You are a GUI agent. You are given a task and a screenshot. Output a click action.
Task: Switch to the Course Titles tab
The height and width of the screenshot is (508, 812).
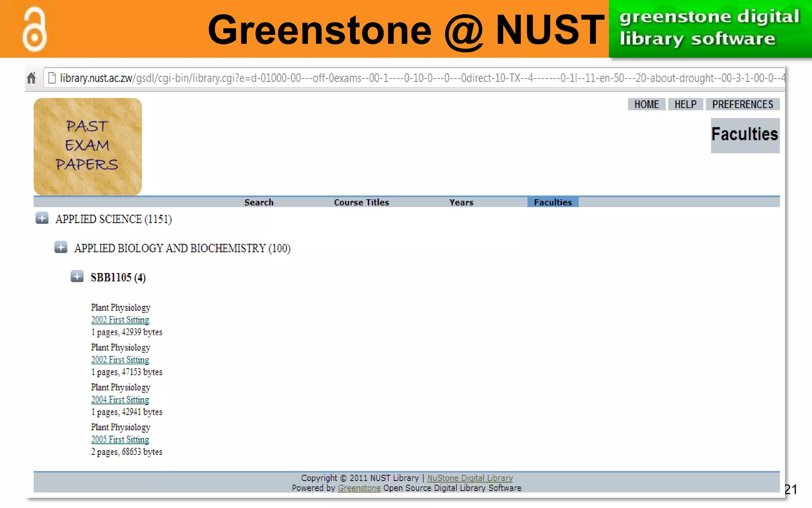point(362,202)
